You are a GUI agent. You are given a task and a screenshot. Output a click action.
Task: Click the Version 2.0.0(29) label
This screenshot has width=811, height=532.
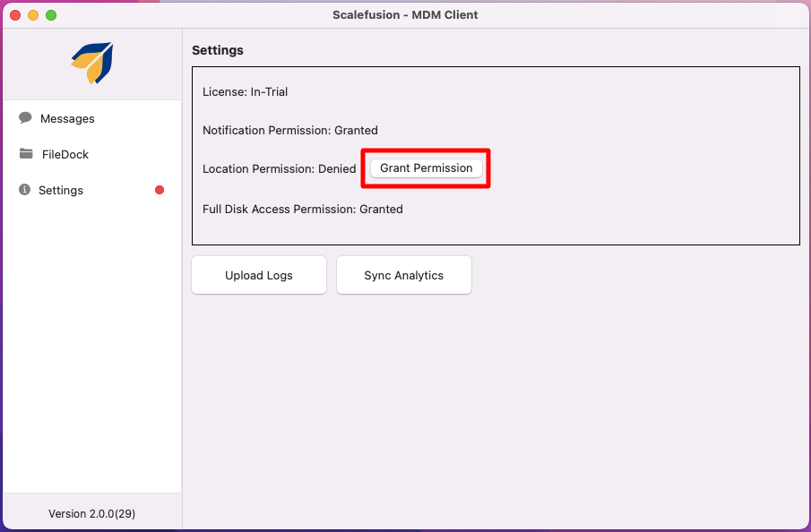click(91, 513)
